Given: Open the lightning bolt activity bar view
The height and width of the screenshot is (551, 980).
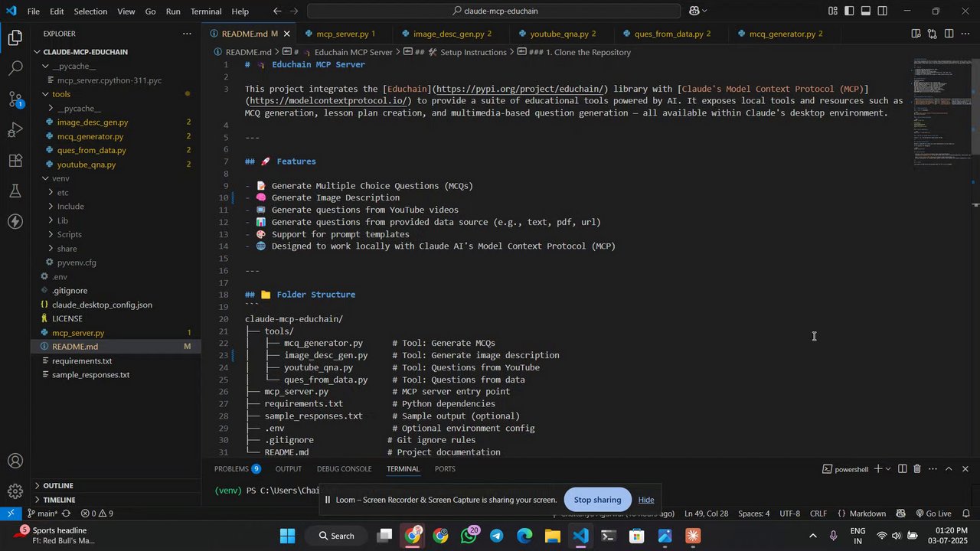Looking at the screenshot, I should point(15,222).
